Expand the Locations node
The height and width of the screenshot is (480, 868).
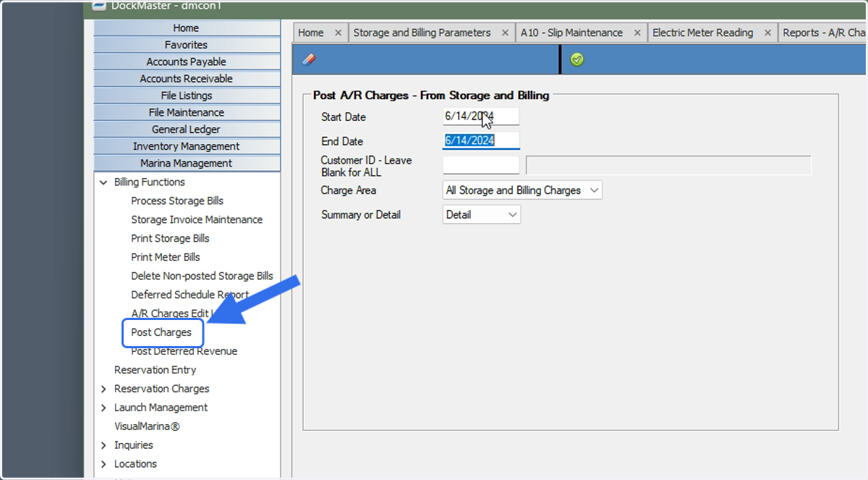103,464
